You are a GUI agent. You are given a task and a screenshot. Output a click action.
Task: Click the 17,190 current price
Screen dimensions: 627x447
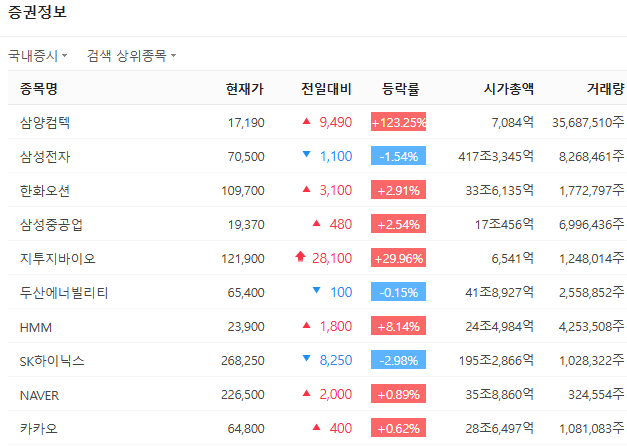(246, 122)
